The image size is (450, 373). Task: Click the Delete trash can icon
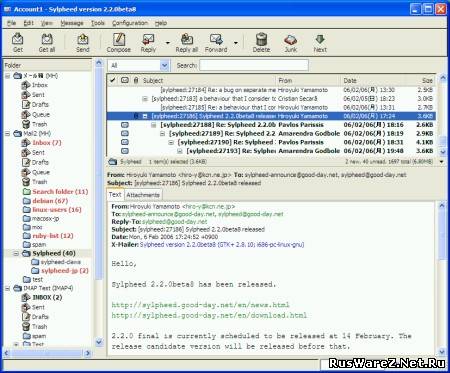point(261,39)
